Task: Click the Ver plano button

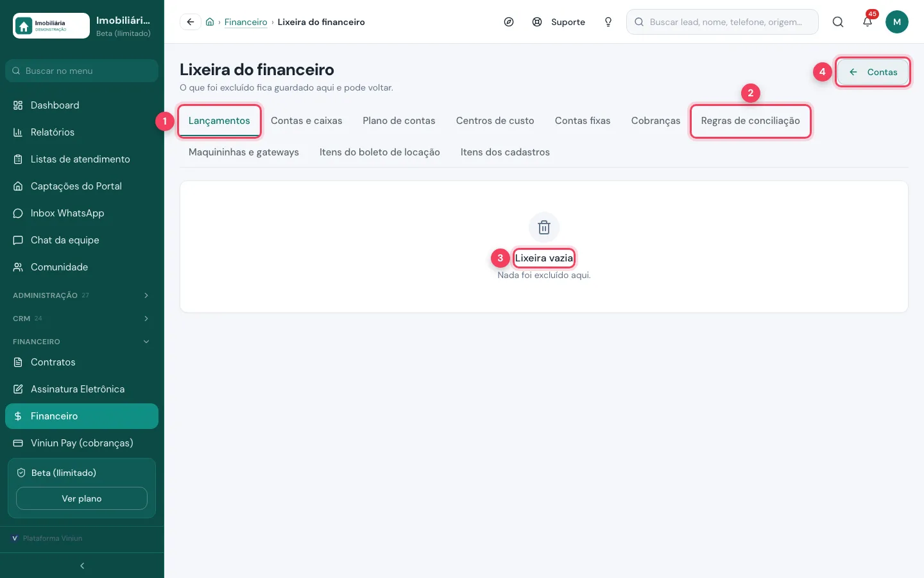Action: tap(81, 498)
